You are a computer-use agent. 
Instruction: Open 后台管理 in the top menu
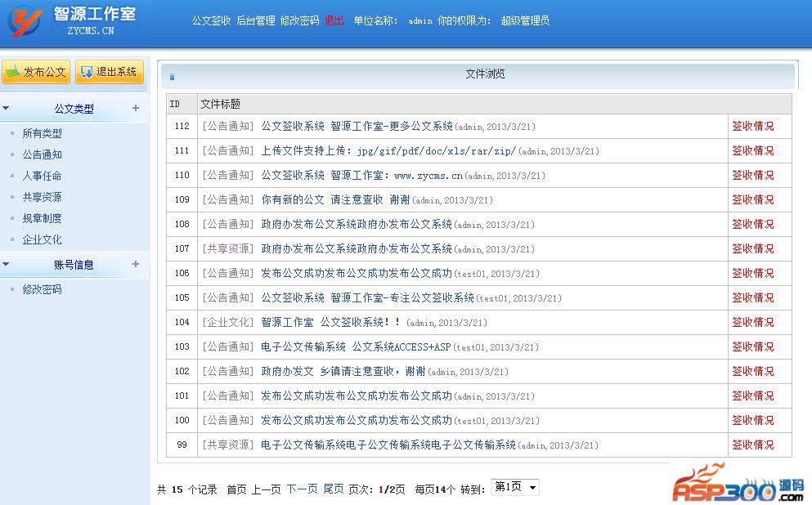(256, 20)
